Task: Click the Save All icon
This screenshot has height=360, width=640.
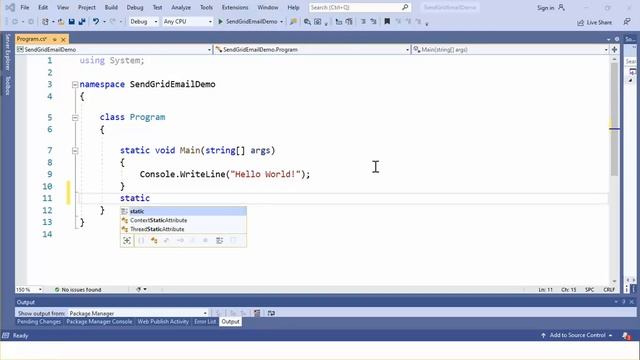Action: click(82, 22)
